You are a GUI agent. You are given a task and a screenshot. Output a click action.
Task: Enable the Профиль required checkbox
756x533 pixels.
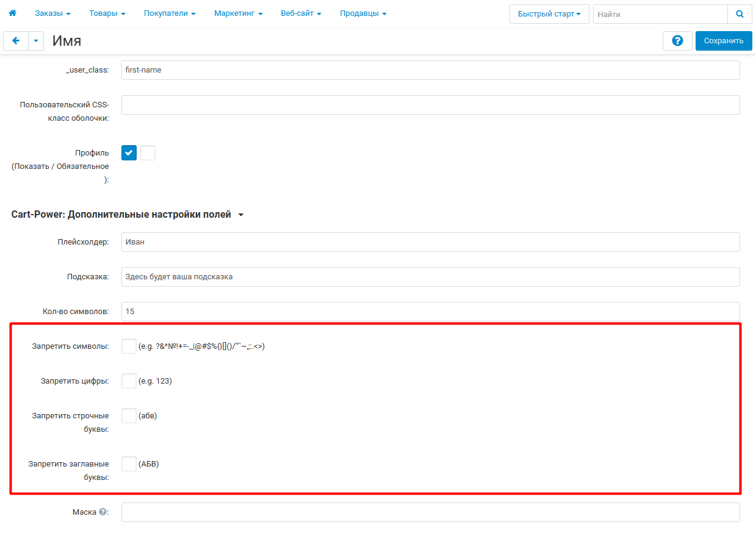coord(148,152)
